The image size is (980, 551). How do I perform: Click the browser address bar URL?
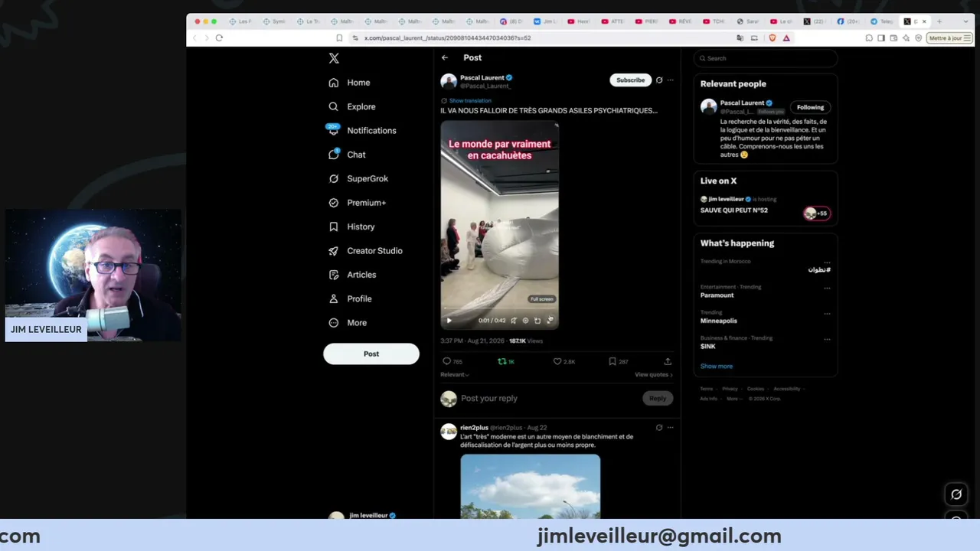[448, 37]
